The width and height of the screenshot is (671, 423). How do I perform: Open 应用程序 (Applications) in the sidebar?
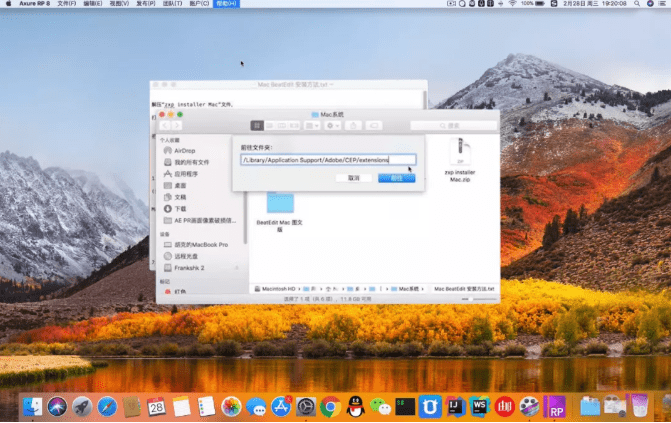pyautogui.click(x=186, y=174)
